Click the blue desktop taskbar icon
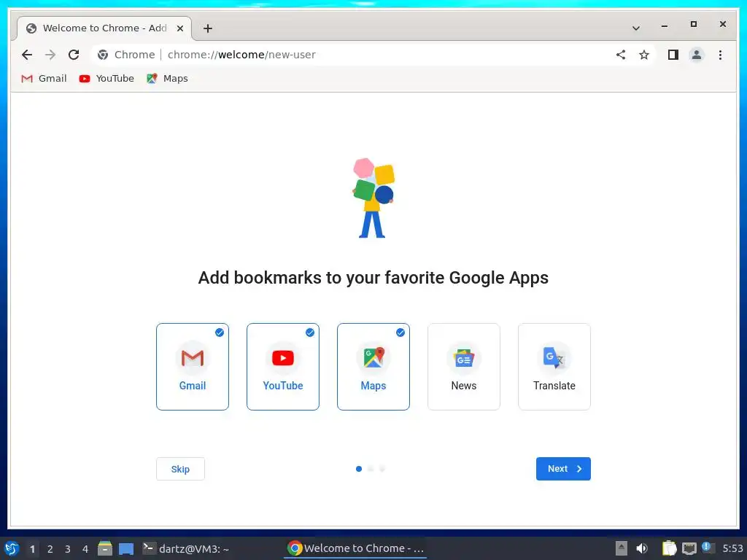This screenshot has width=747, height=560. click(126, 548)
